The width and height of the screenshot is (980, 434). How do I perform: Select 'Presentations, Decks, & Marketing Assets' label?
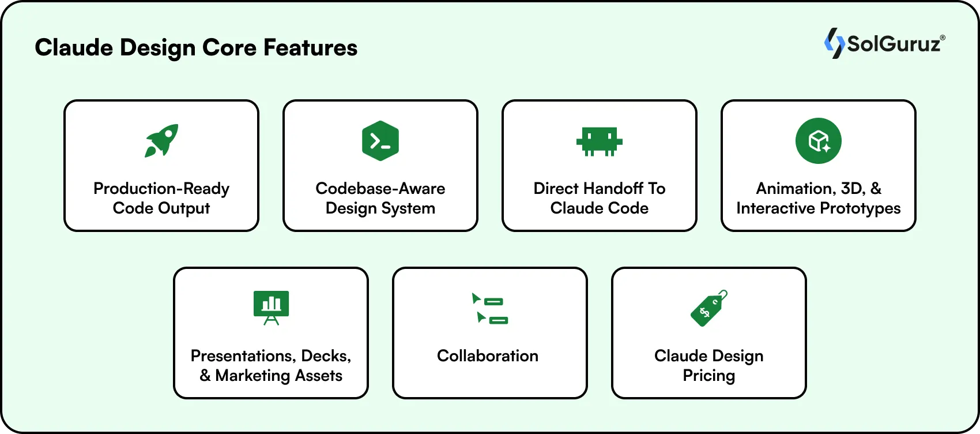271,365
